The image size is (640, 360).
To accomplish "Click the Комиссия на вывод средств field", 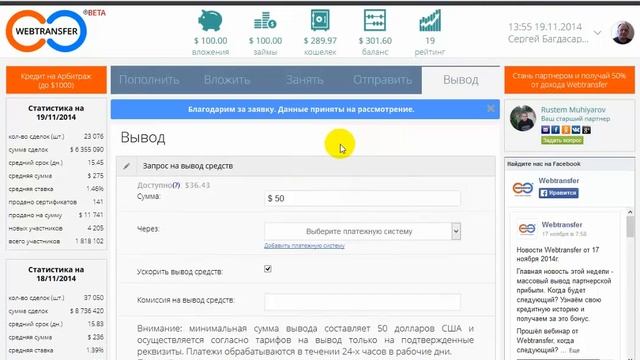I will click(362, 302).
